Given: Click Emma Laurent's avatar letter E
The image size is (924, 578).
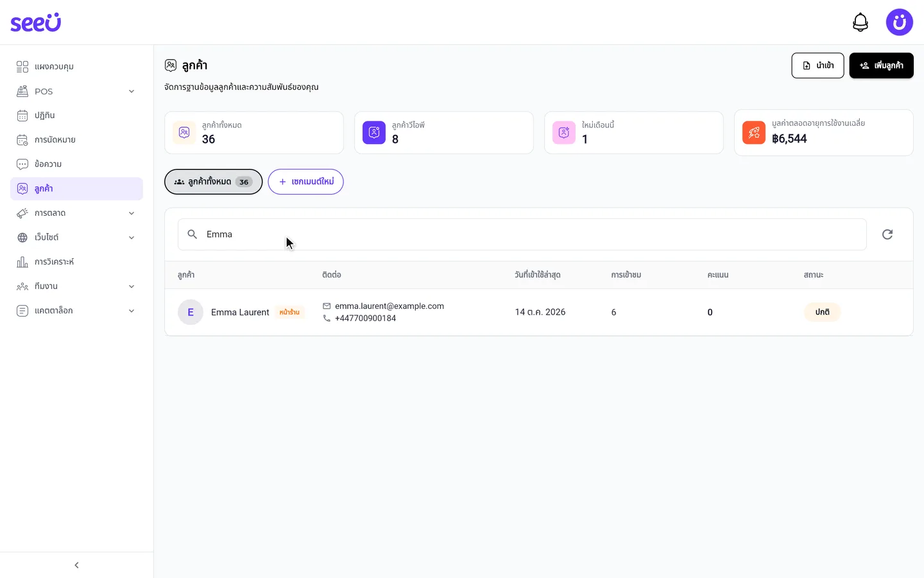Looking at the screenshot, I should point(191,312).
